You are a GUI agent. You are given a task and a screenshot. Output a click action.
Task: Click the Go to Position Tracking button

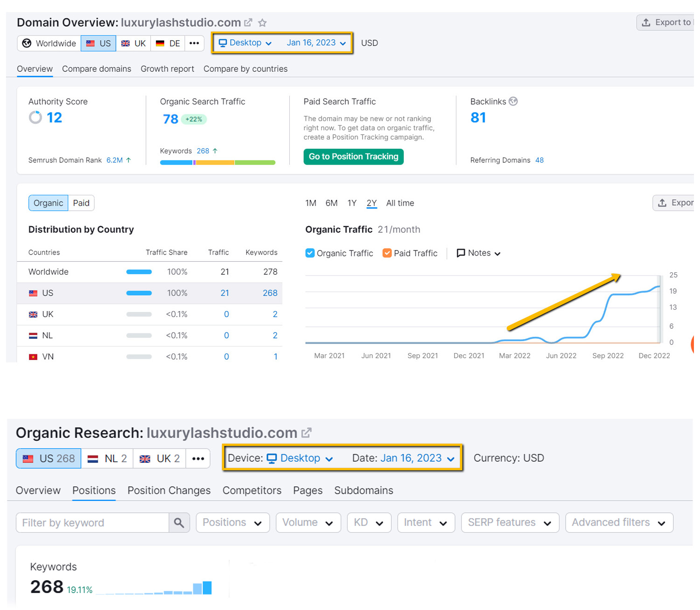point(353,157)
